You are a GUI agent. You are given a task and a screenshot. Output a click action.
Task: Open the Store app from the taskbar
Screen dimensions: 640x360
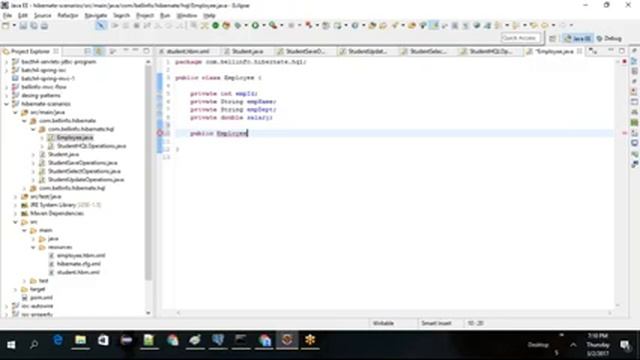click(x=103, y=340)
